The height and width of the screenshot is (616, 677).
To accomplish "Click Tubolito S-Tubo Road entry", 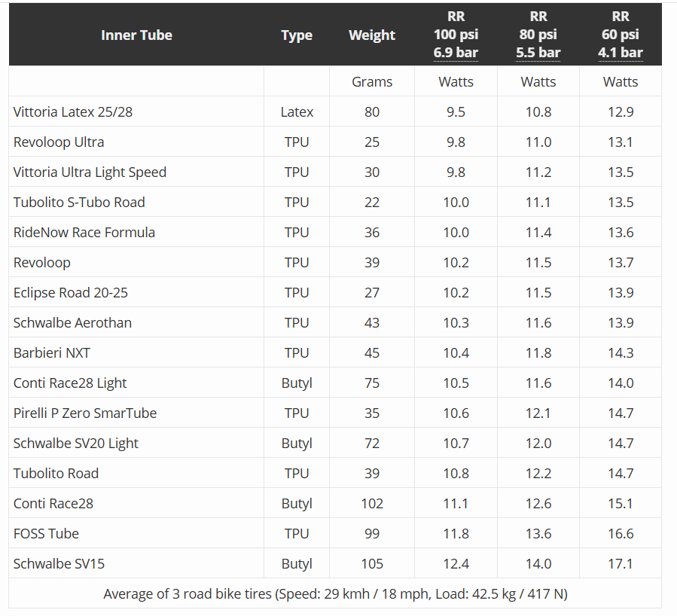I will (x=79, y=203).
